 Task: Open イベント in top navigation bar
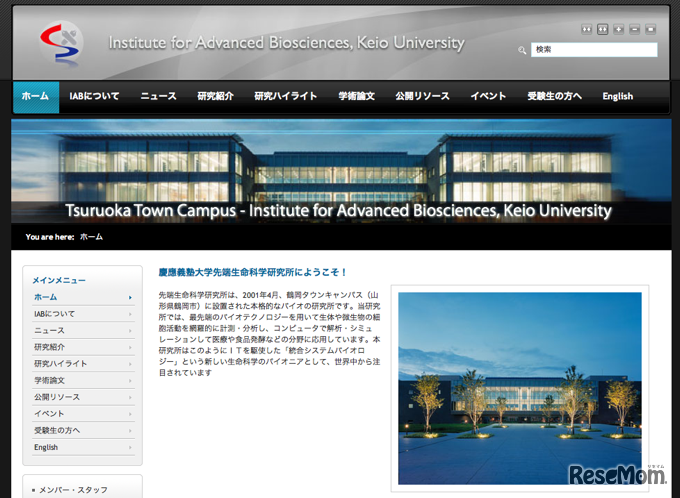coord(488,96)
